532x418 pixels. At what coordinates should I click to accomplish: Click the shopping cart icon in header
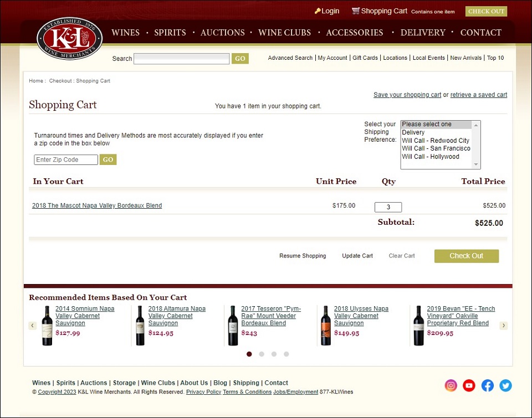click(355, 11)
